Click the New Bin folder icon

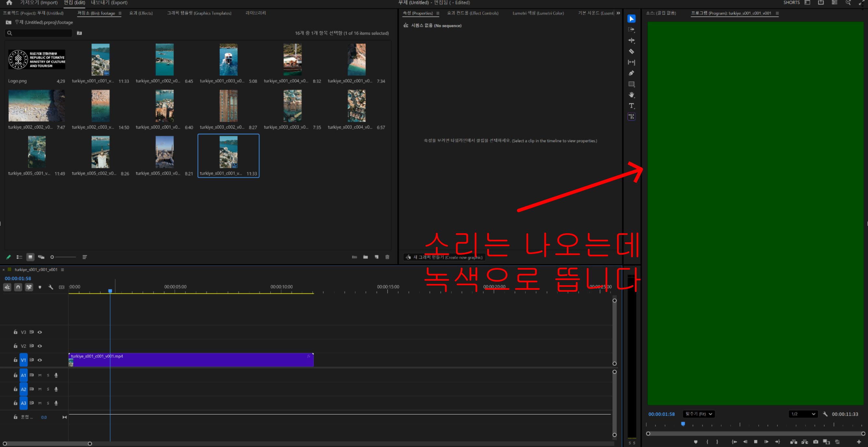365,257
